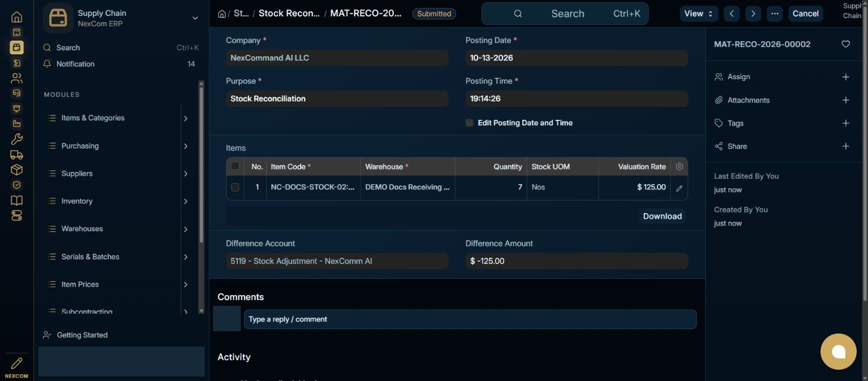The image size is (868, 381).
Task: Open the delivery truck icon in rail
Action: (x=16, y=154)
